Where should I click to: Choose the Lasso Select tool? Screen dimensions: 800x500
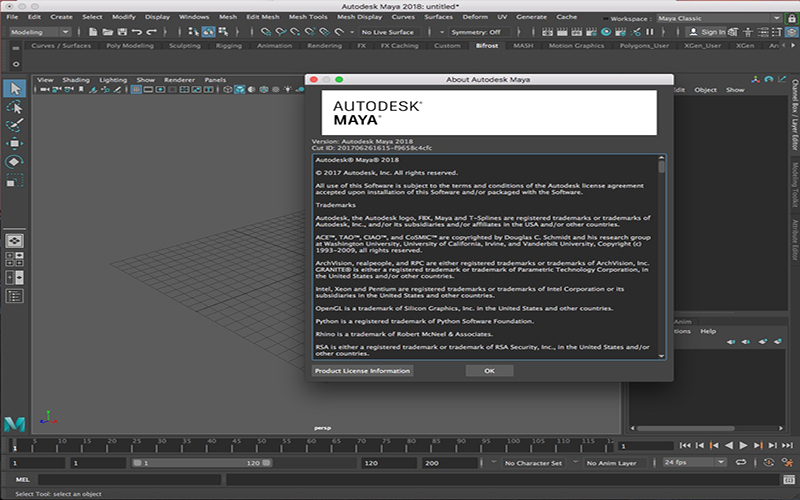click(15, 107)
